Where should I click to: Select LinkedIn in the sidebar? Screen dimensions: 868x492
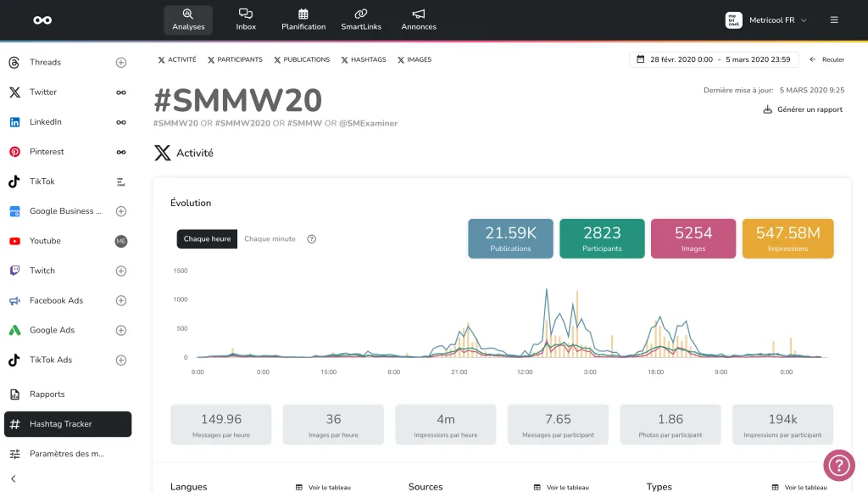[46, 122]
